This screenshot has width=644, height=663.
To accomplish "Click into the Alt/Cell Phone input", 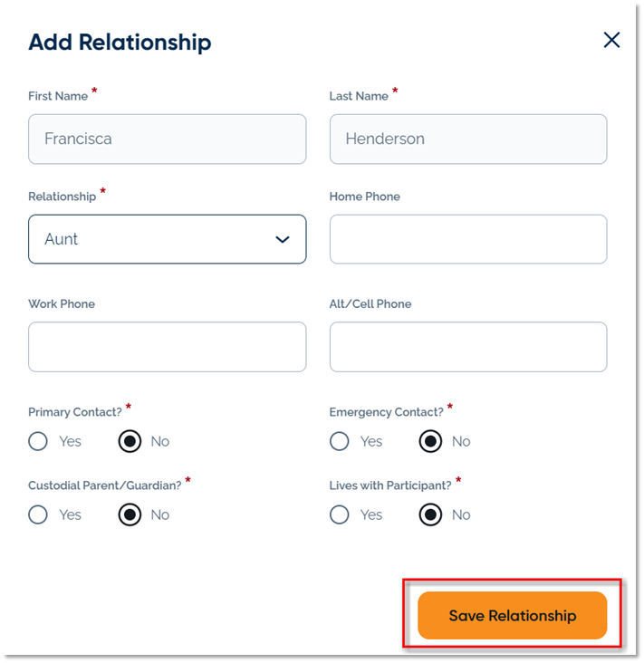I will coord(467,347).
